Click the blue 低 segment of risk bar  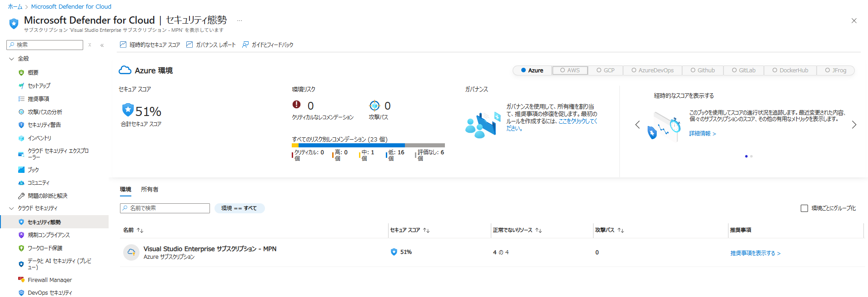[x=351, y=146]
